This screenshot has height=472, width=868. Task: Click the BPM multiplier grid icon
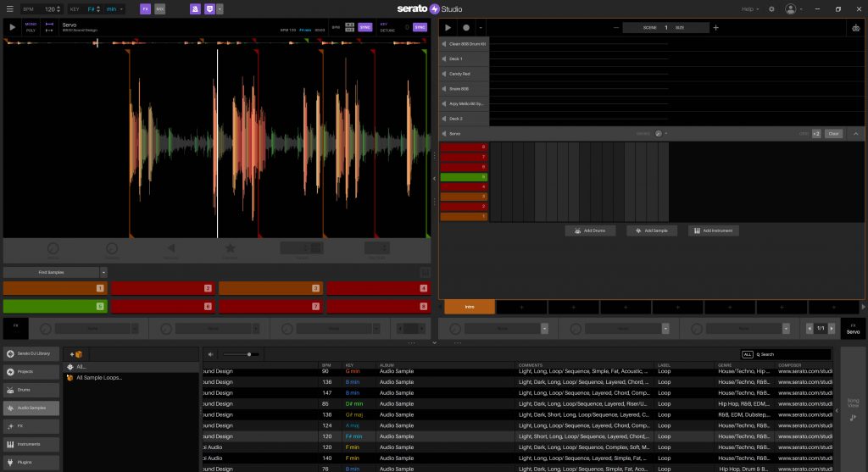(349, 27)
